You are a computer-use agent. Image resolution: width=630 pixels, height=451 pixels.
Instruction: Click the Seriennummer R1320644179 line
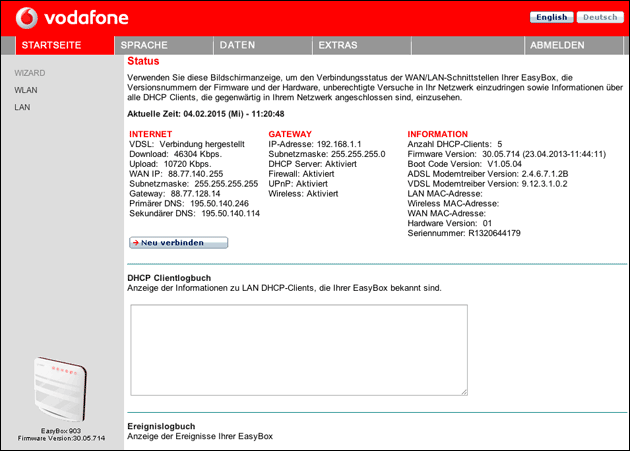click(464, 234)
